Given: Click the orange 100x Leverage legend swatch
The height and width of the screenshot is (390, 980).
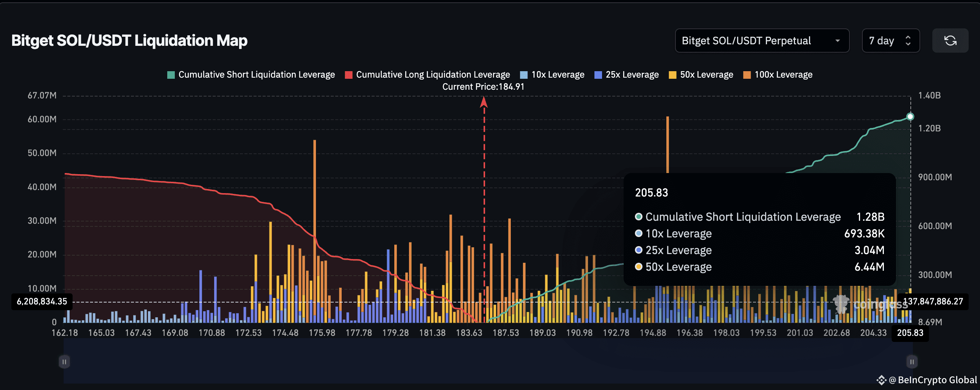Looking at the screenshot, I should point(747,75).
